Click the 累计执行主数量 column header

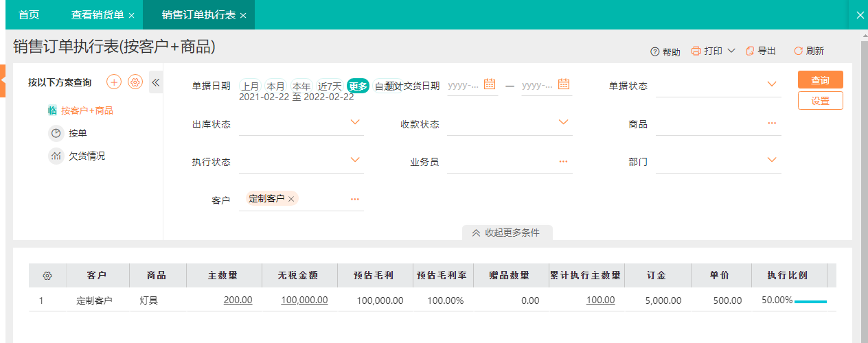(x=586, y=275)
